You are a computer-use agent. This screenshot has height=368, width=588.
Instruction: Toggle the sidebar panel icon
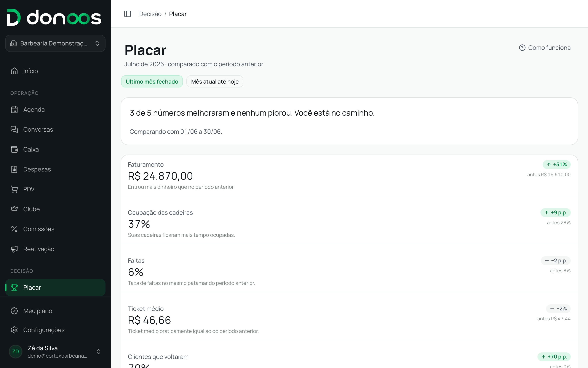128,14
